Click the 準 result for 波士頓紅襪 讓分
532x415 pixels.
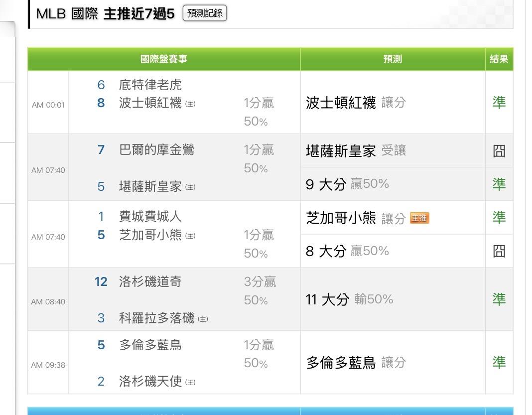(499, 103)
